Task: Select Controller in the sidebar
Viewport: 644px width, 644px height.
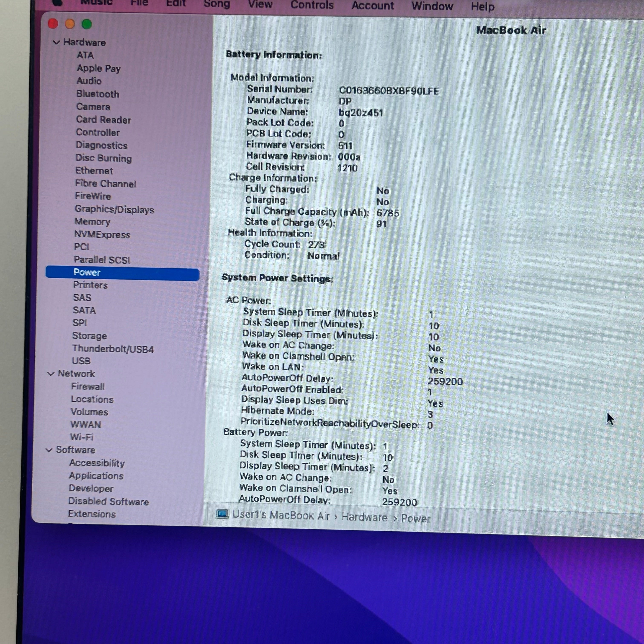Action: 98,132
